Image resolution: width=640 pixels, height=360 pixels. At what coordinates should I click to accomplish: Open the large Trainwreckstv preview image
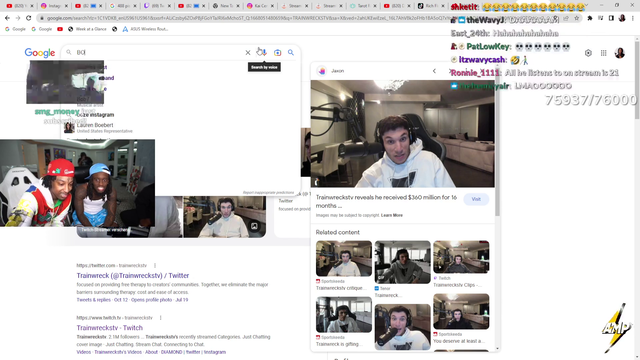click(402, 133)
